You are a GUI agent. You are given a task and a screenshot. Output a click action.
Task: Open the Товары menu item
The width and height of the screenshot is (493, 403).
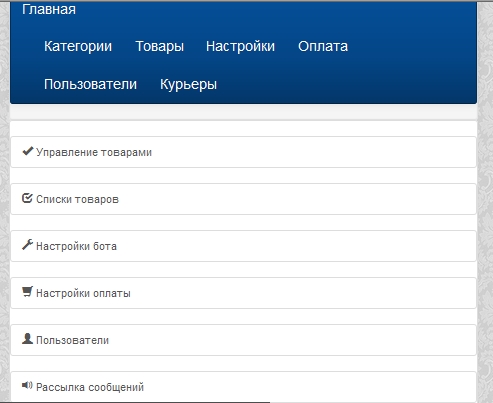tap(159, 46)
